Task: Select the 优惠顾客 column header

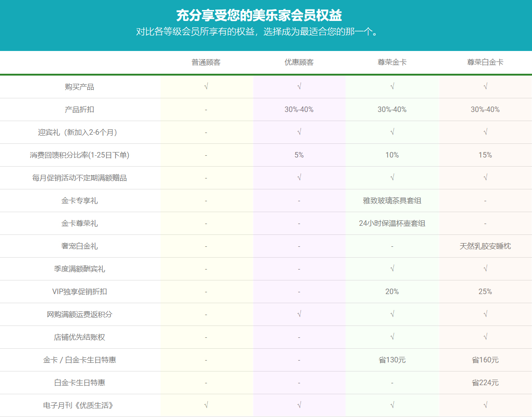Action: coord(299,62)
